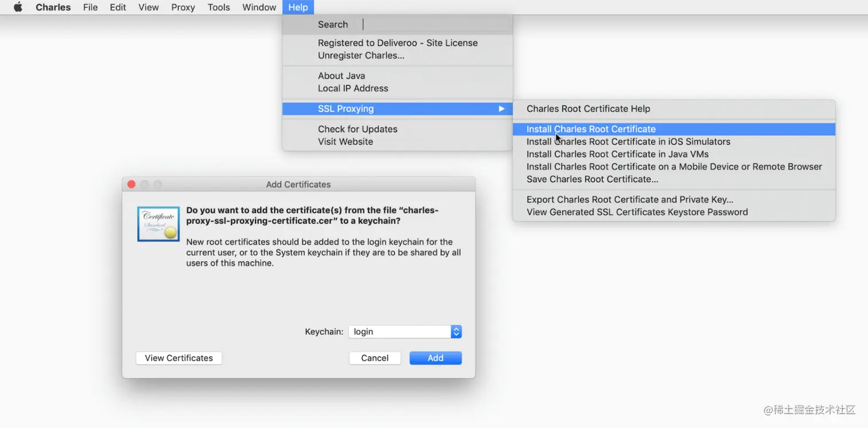Image resolution: width=868 pixels, height=428 pixels.
Task: Open the Edit menu
Action: coord(118,7)
